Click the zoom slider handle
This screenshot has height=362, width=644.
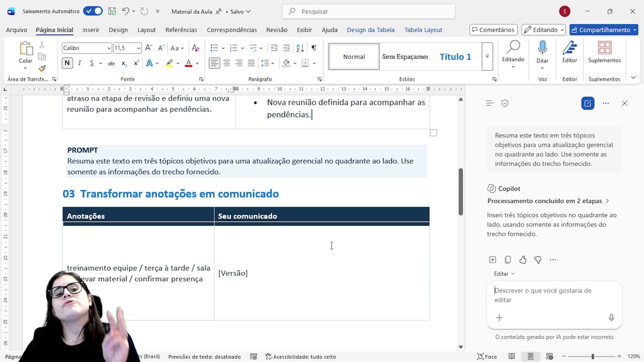(593, 356)
